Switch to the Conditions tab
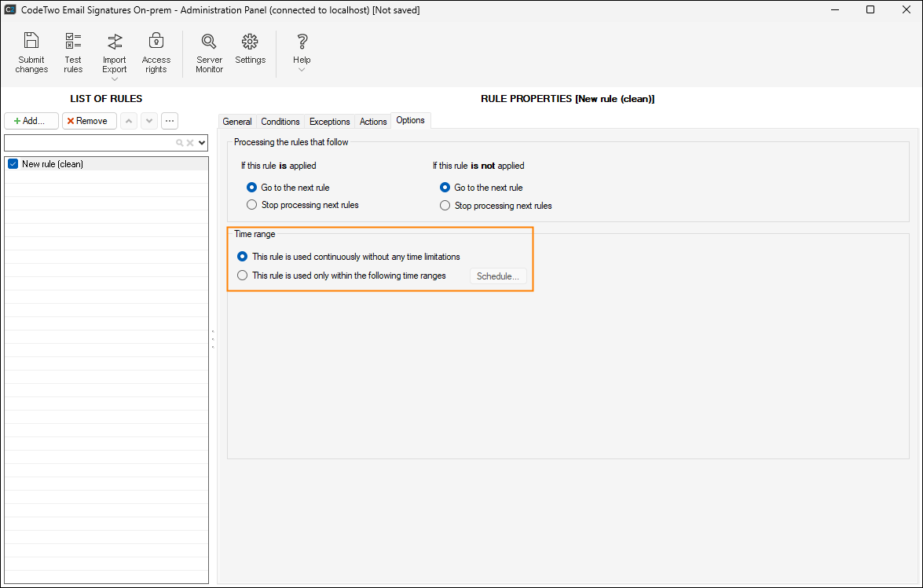 (280, 122)
